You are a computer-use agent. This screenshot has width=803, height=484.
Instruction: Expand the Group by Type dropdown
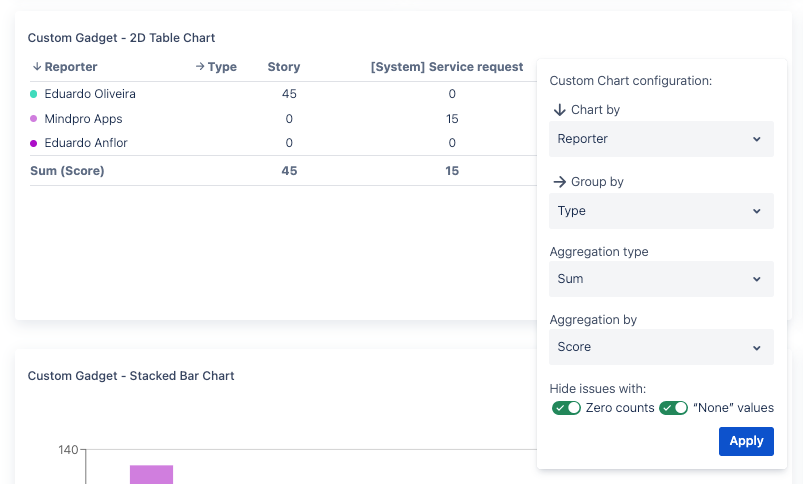661,211
